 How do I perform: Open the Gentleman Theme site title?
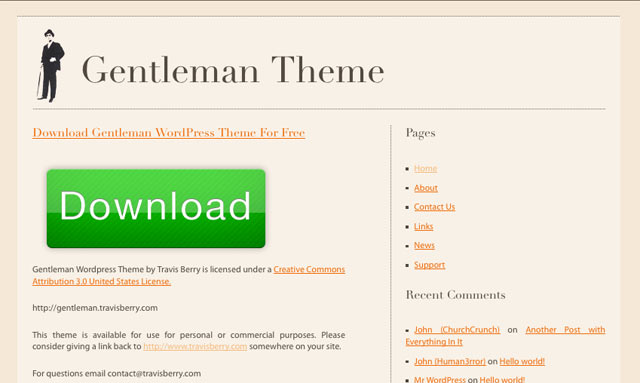click(x=233, y=70)
